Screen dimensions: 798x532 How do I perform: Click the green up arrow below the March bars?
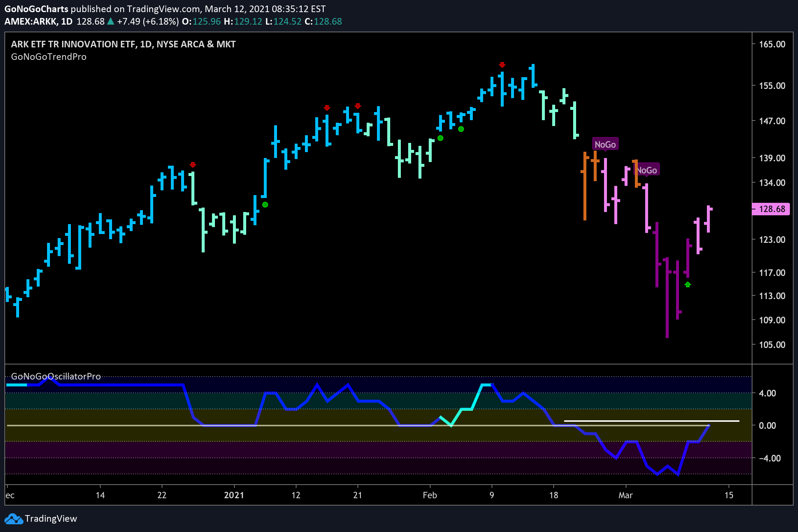[x=688, y=284]
